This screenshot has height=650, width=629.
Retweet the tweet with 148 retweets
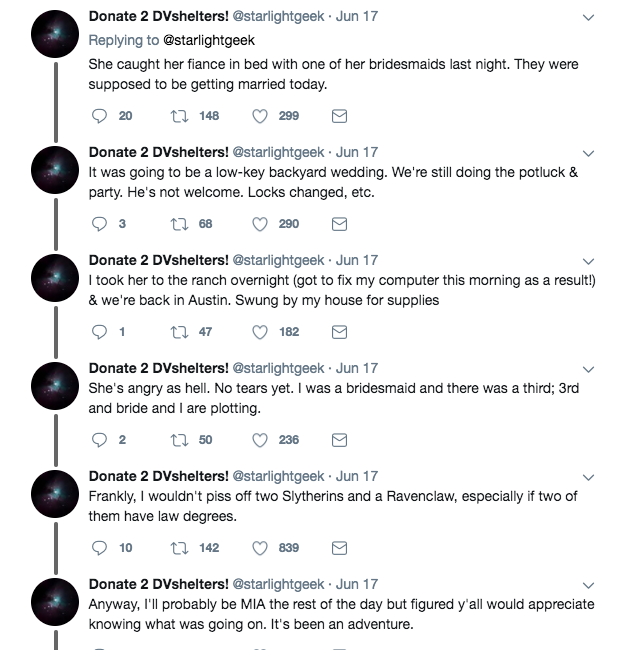[180, 116]
